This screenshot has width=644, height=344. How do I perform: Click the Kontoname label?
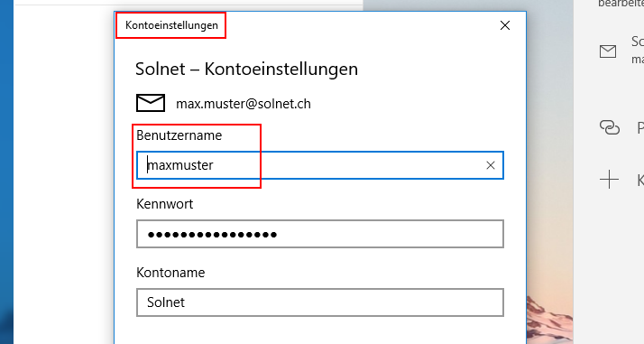[x=170, y=273]
